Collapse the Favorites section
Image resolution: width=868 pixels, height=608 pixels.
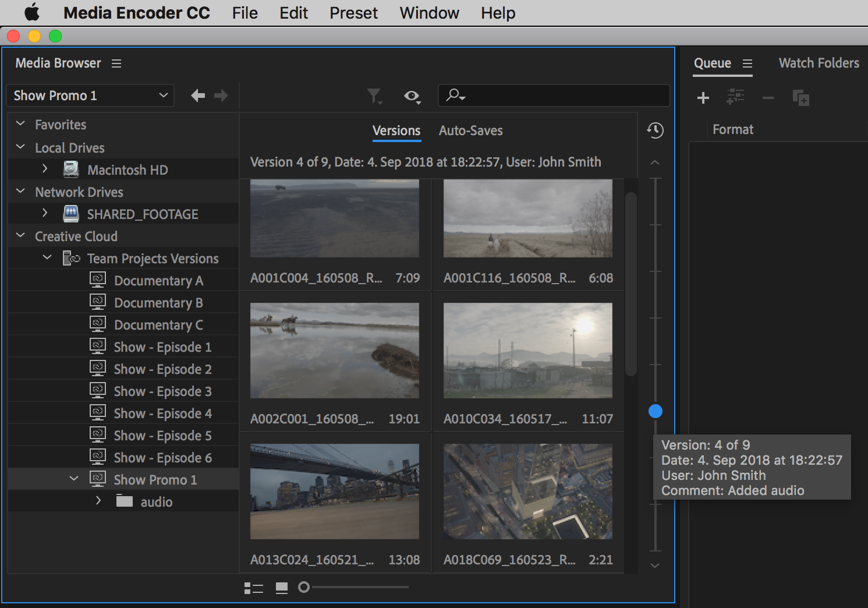click(x=20, y=123)
